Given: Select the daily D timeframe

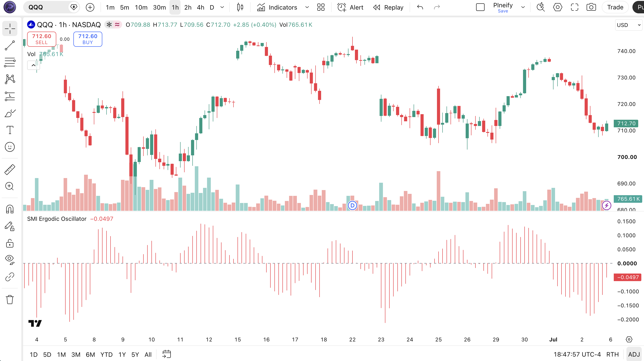Looking at the screenshot, I should point(212,7).
